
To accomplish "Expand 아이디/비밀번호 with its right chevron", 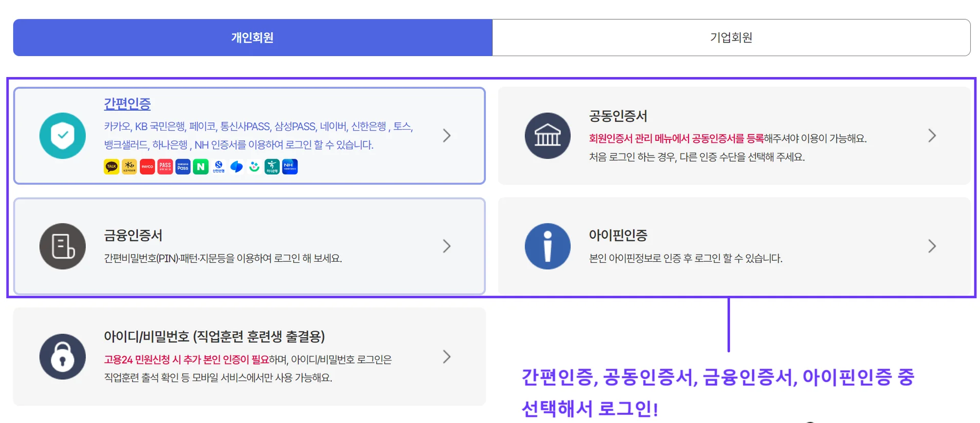I will (447, 357).
